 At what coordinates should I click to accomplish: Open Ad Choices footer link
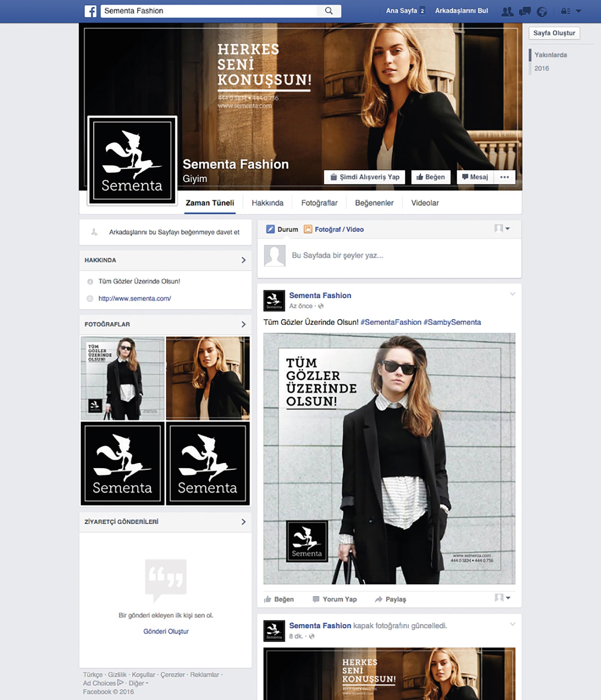103,683
